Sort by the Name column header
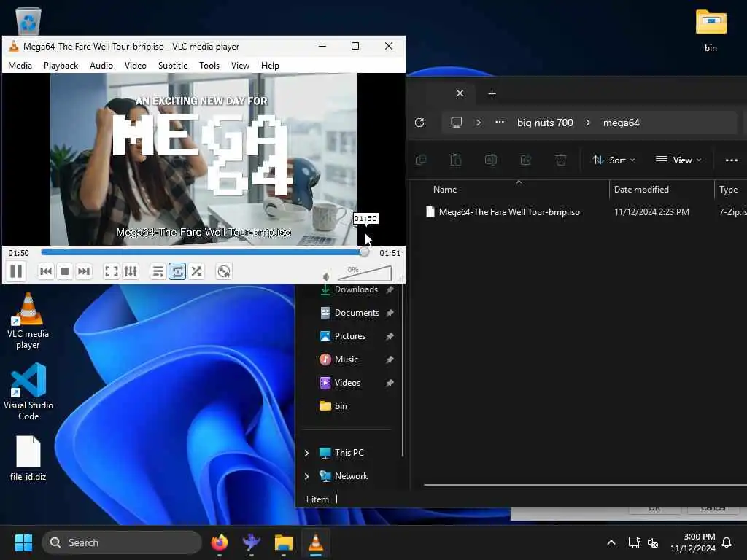The width and height of the screenshot is (747, 560). (x=445, y=190)
